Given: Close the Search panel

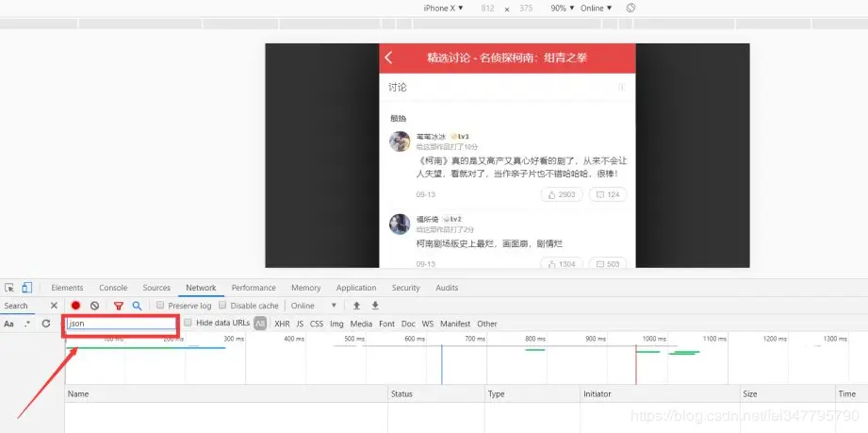Looking at the screenshot, I should tap(54, 306).
